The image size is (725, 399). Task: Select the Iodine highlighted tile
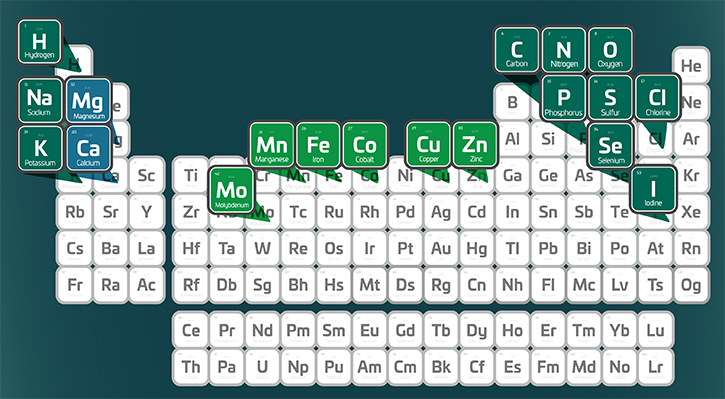653,189
